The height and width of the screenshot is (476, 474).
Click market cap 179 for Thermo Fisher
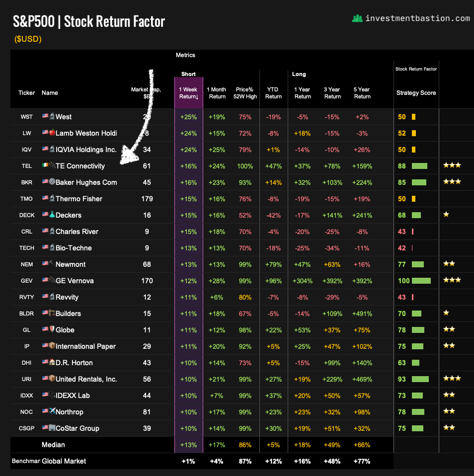click(147, 199)
